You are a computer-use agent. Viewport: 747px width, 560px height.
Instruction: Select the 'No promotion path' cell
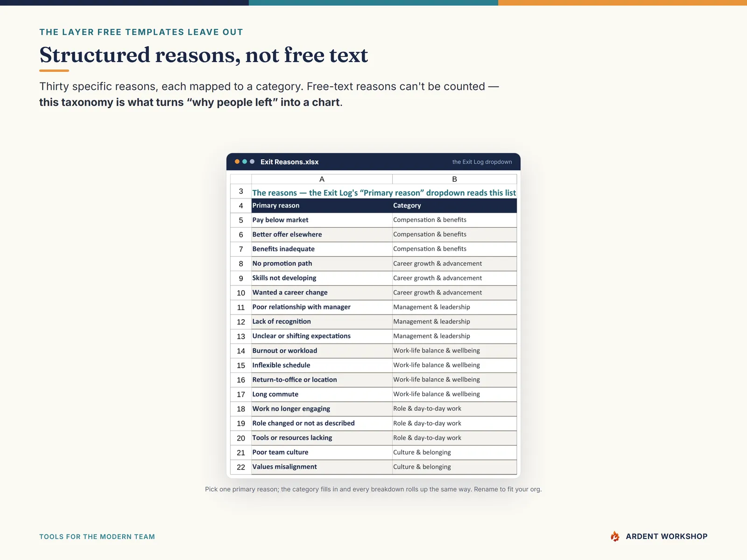[322, 264]
